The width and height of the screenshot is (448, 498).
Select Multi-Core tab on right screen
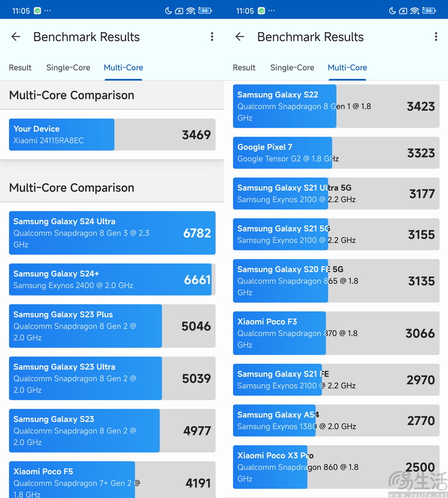tap(347, 67)
